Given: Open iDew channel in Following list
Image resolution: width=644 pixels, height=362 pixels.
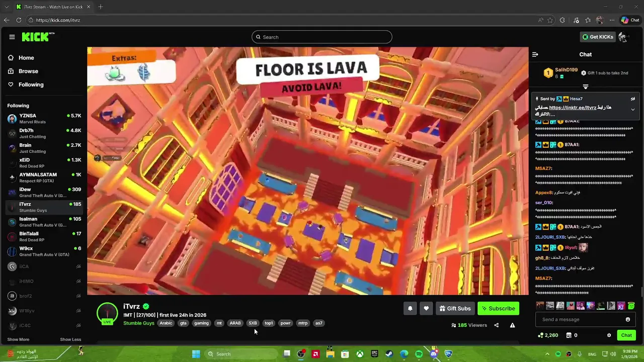Looking at the screenshot, I should point(44,192).
